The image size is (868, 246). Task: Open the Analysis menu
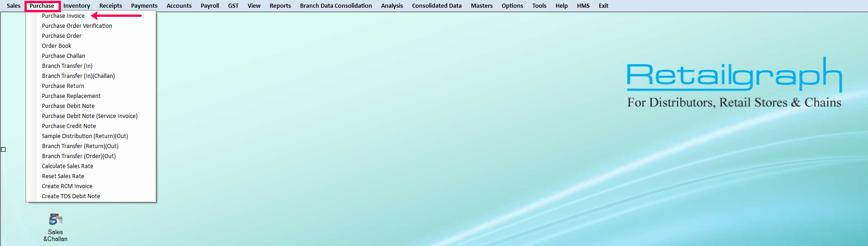pos(392,6)
